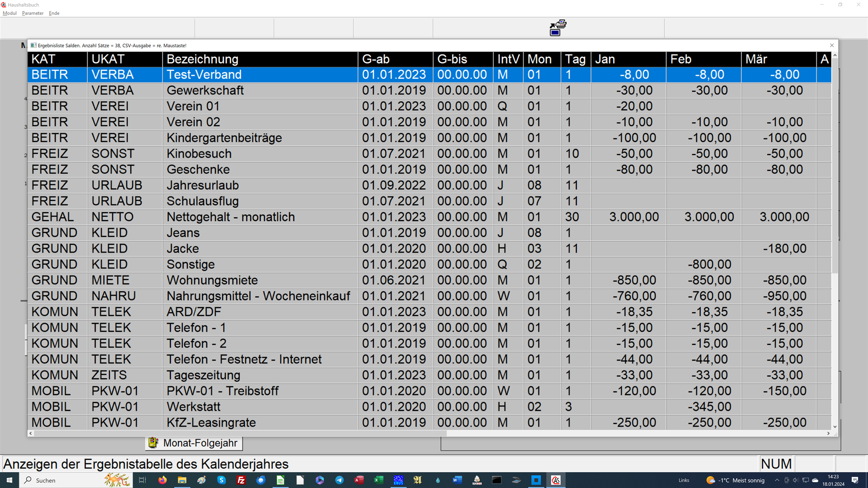Select the Kinobesuch row
This screenshot has height=488, width=868.
(x=429, y=153)
